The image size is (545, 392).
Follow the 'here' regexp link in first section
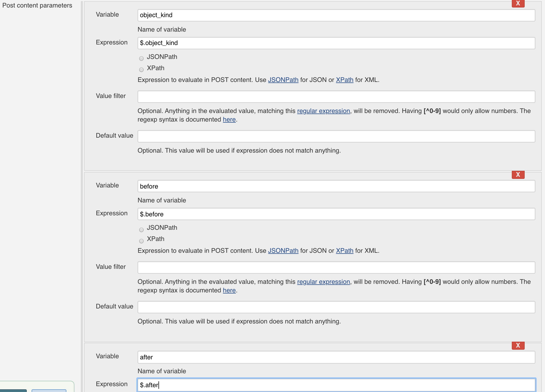pyautogui.click(x=229, y=119)
